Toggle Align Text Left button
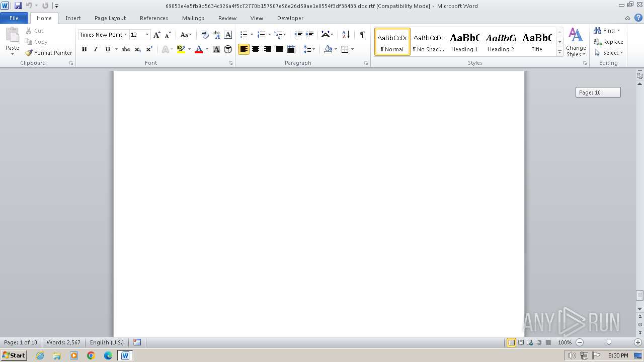644x362 pixels. pos(244,49)
